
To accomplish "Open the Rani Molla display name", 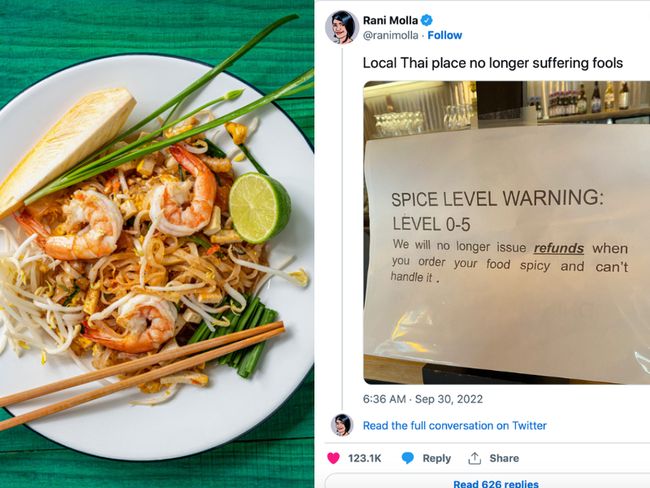I will [x=390, y=20].
